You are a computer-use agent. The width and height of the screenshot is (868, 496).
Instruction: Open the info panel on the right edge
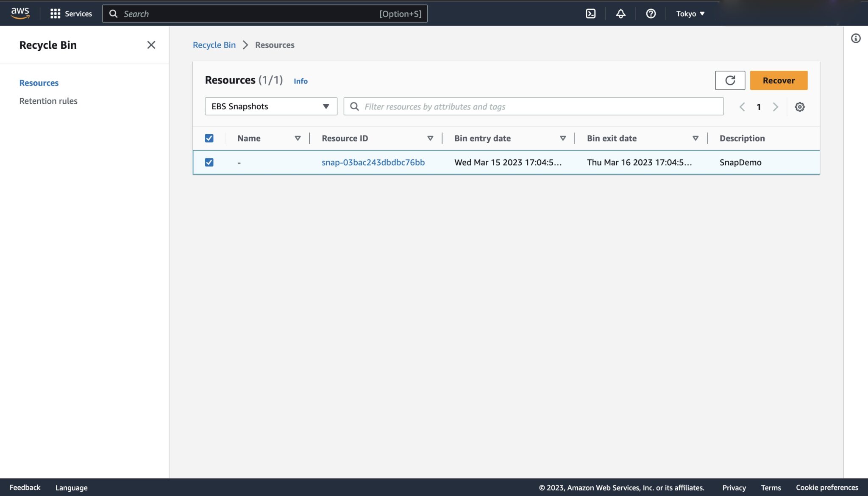click(857, 38)
